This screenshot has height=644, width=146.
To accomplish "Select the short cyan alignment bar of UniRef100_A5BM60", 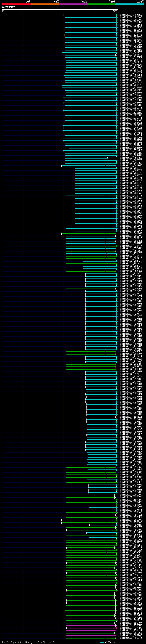I will tap(86, 158).
